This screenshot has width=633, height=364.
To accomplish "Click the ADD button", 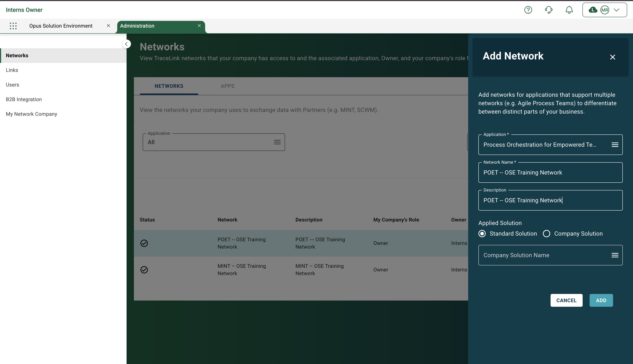I will 601,300.
